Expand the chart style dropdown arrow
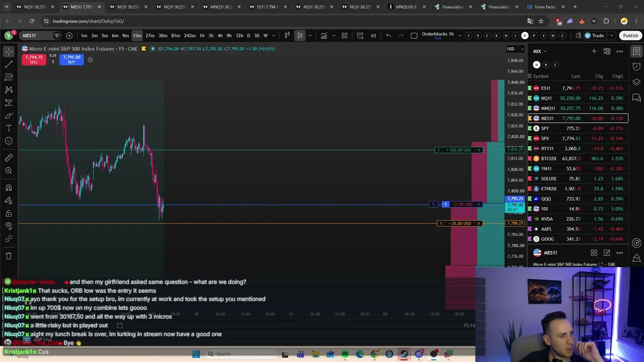 click(x=310, y=36)
